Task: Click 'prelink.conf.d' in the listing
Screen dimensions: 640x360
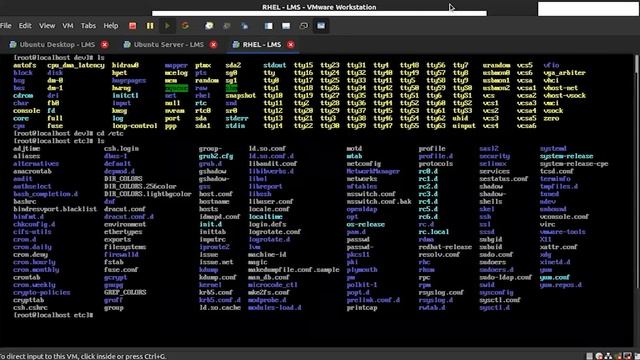Action: click(x=373, y=300)
